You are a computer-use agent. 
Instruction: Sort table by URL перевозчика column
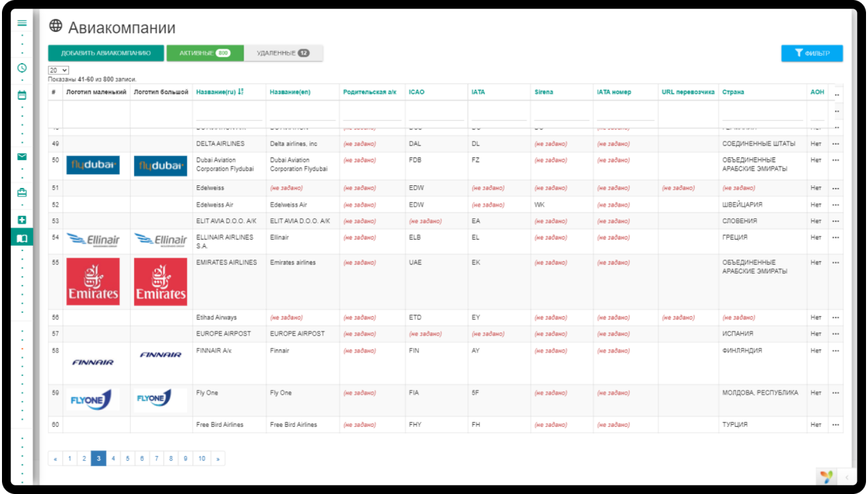pyautogui.click(x=687, y=92)
